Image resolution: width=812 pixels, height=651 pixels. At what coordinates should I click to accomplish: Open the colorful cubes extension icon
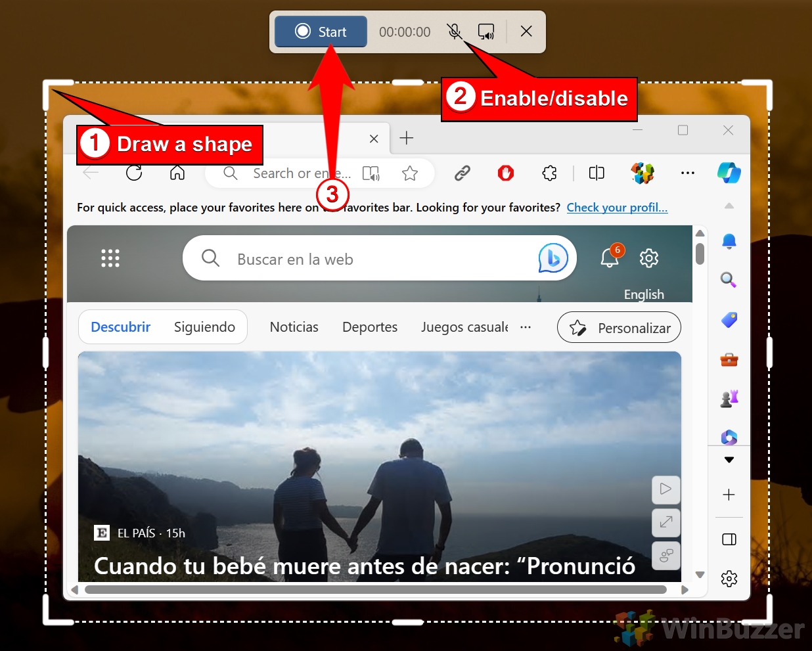pos(643,173)
